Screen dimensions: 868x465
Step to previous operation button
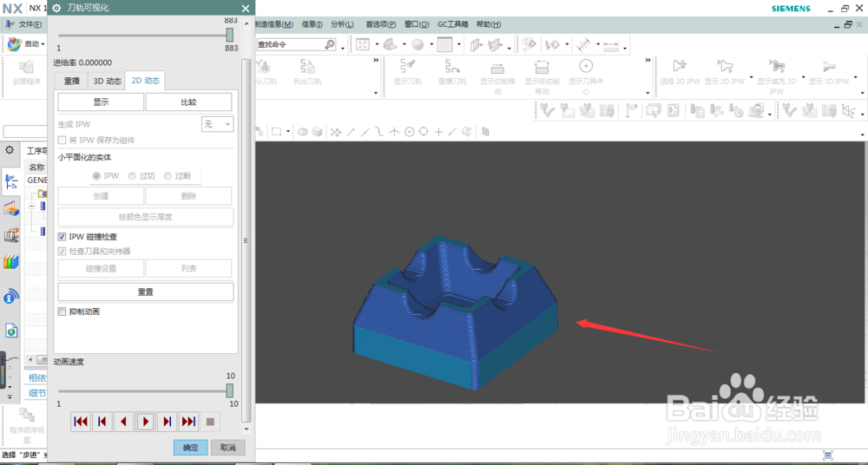[x=102, y=422]
